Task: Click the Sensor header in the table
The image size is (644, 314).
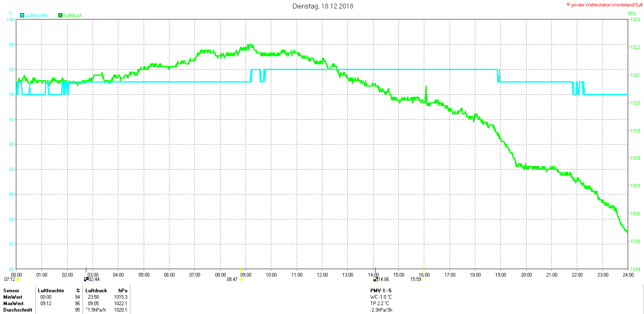Action: (11, 291)
